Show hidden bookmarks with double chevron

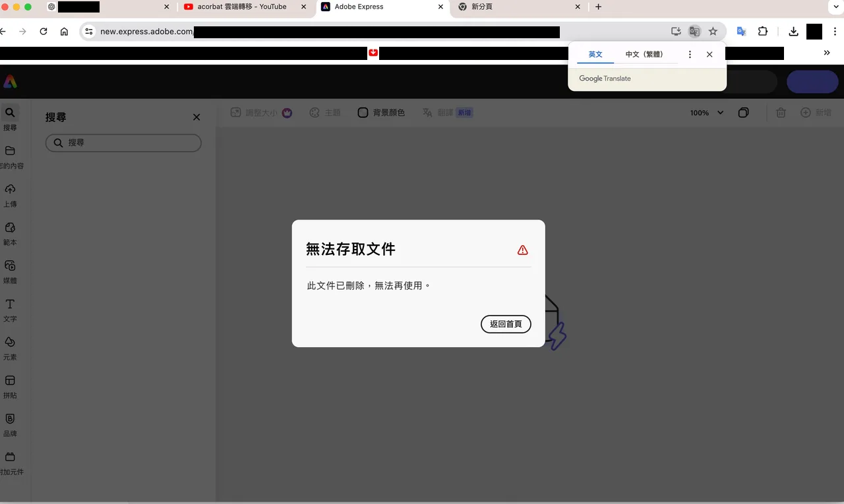827,53
